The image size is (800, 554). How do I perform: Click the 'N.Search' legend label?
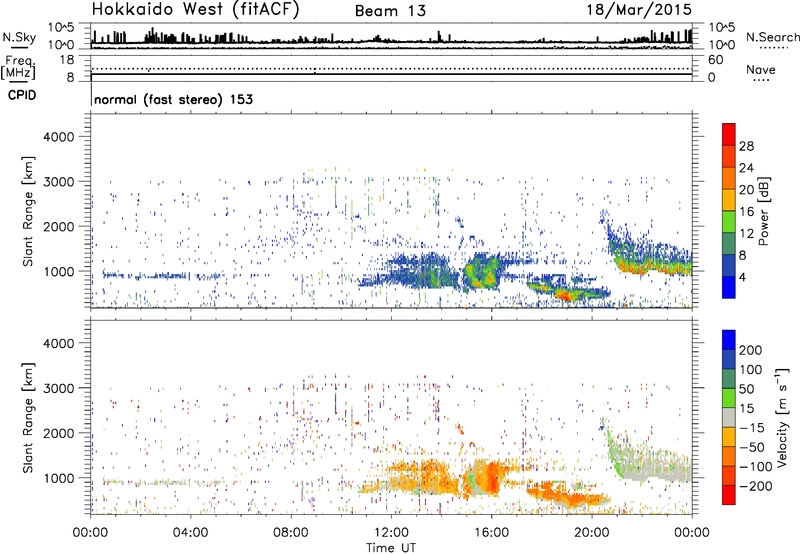(x=772, y=37)
